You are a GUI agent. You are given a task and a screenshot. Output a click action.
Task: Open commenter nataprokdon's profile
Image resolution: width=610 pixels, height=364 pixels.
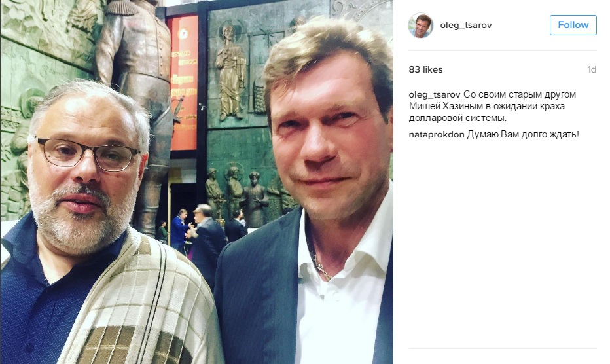(x=437, y=135)
